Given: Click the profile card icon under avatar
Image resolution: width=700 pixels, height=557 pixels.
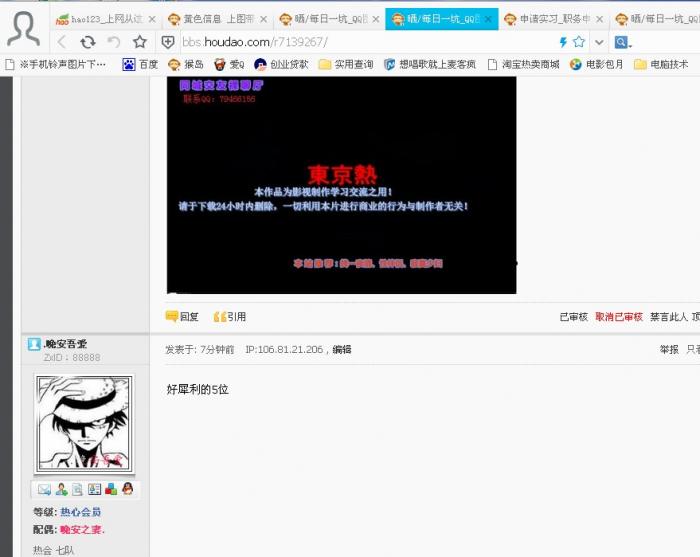Looking at the screenshot, I should pos(94,490).
